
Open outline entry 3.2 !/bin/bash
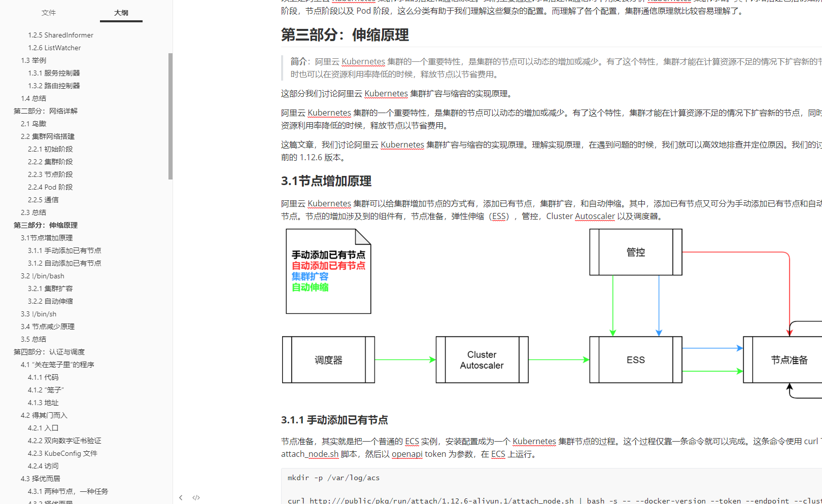[43, 276]
